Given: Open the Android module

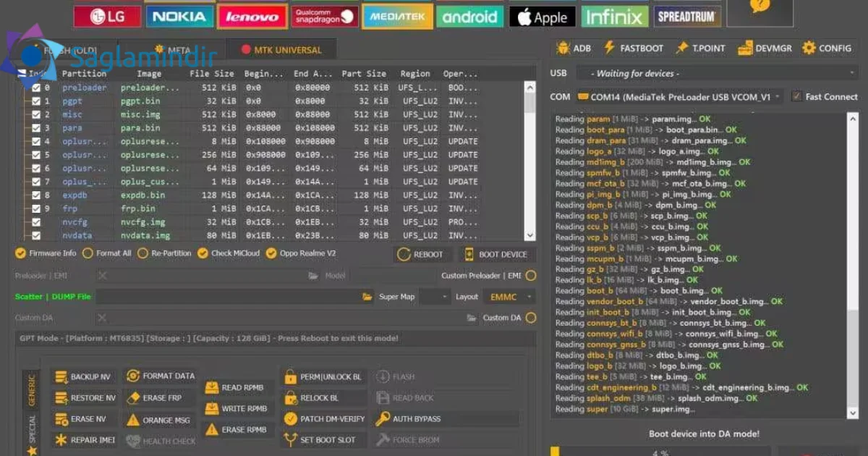Looking at the screenshot, I should 470,16.
